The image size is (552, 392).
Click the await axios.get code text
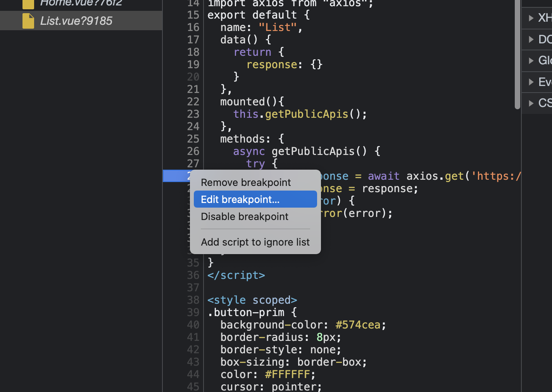pos(416,176)
